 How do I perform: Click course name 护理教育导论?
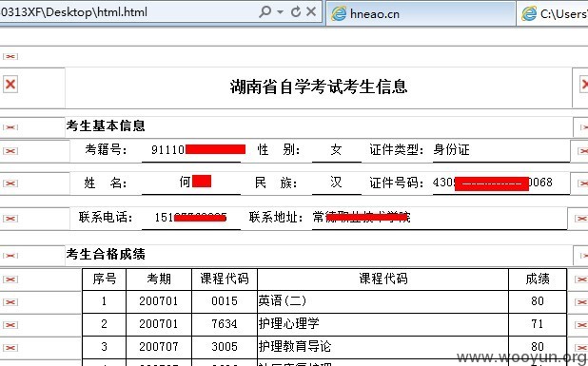click(295, 346)
